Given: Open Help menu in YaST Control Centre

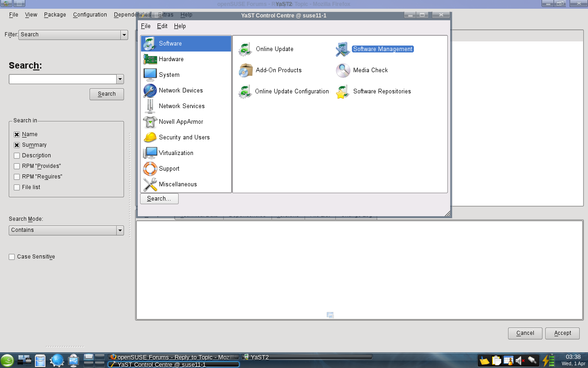Looking at the screenshot, I should point(180,26).
